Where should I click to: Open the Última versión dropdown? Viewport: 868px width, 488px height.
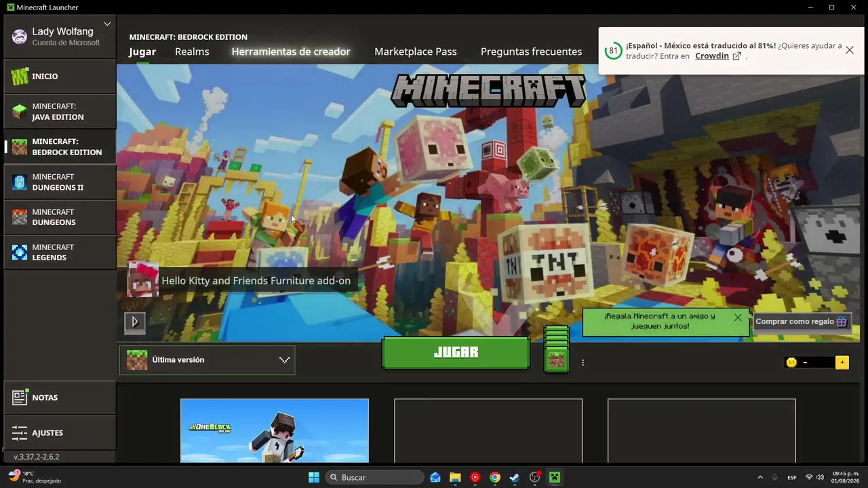coord(208,360)
